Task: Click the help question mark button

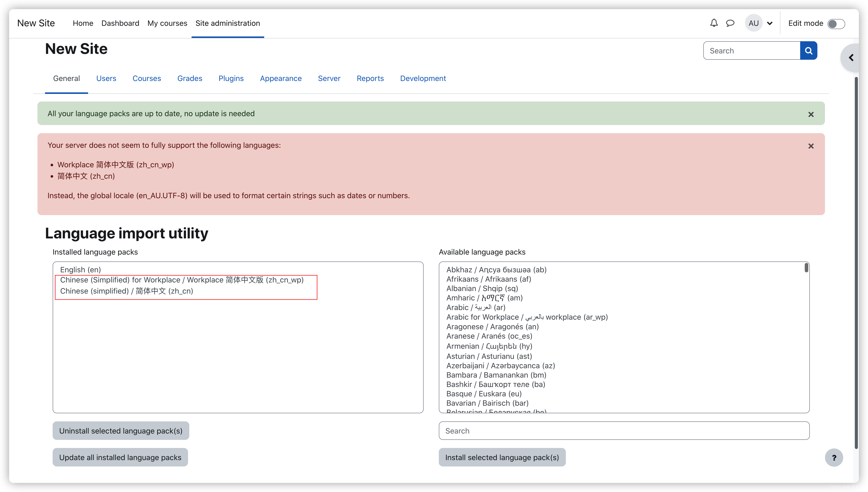Action: click(834, 458)
